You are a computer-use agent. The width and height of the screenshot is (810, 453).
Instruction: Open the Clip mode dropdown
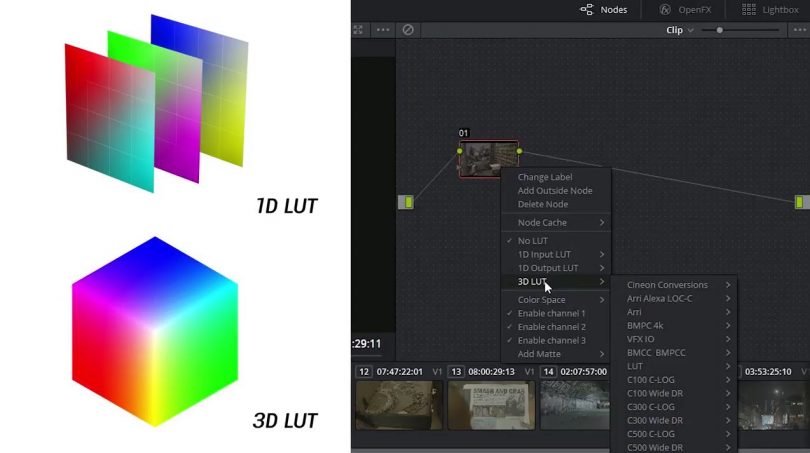coord(680,30)
